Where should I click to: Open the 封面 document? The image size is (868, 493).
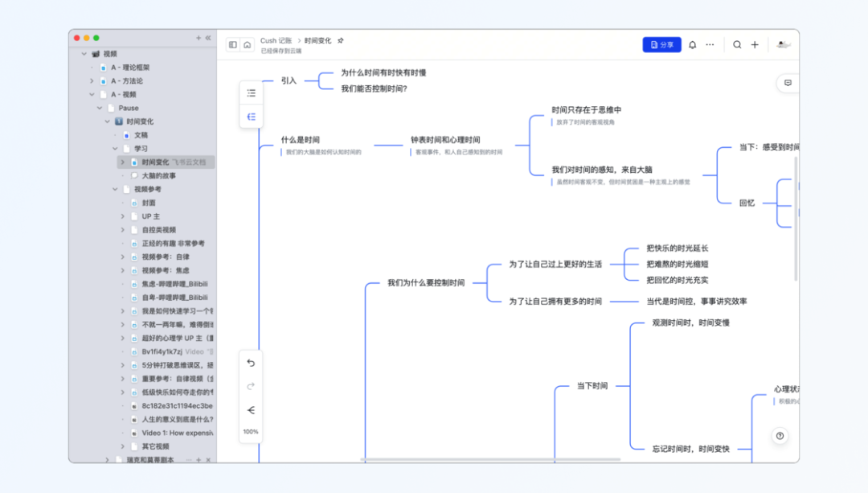(x=149, y=203)
